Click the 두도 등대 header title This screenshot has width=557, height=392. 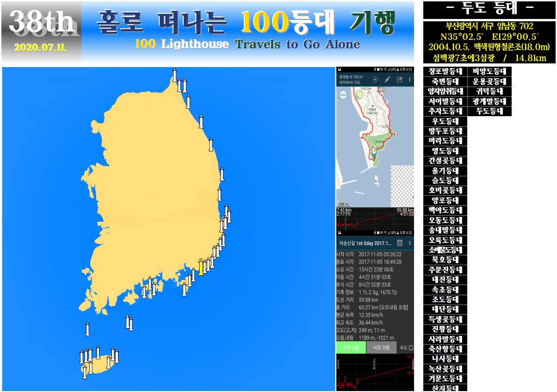[x=490, y=8]
